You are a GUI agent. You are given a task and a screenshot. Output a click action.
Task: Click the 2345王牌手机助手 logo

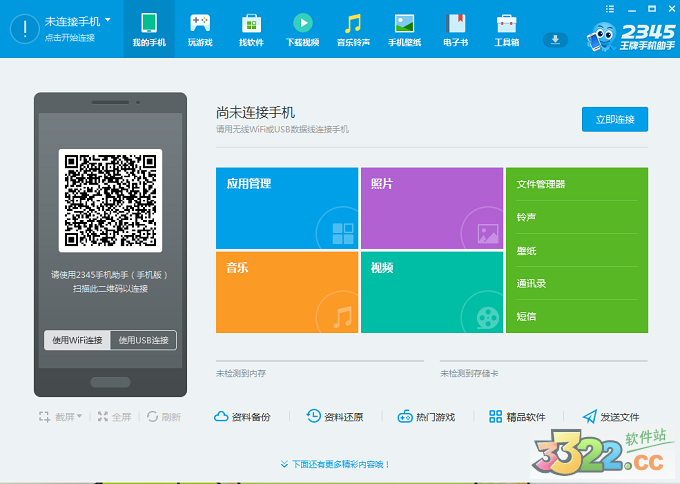pos(631,36)
